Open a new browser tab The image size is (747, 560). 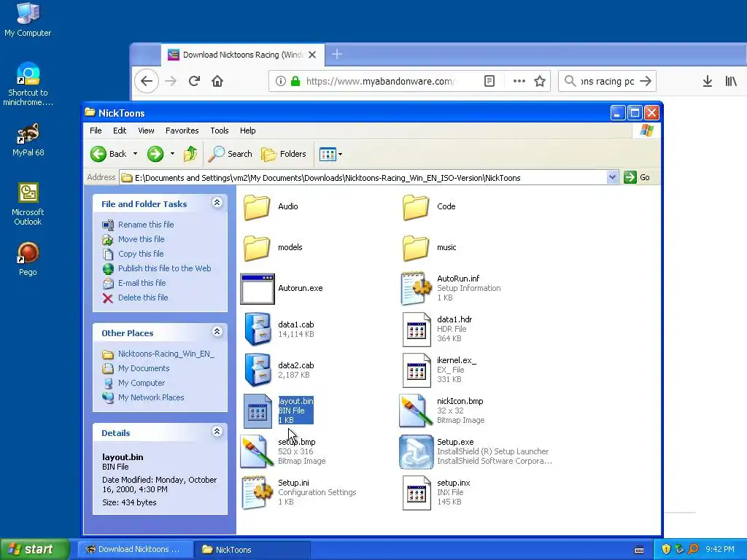coord(337,54)
